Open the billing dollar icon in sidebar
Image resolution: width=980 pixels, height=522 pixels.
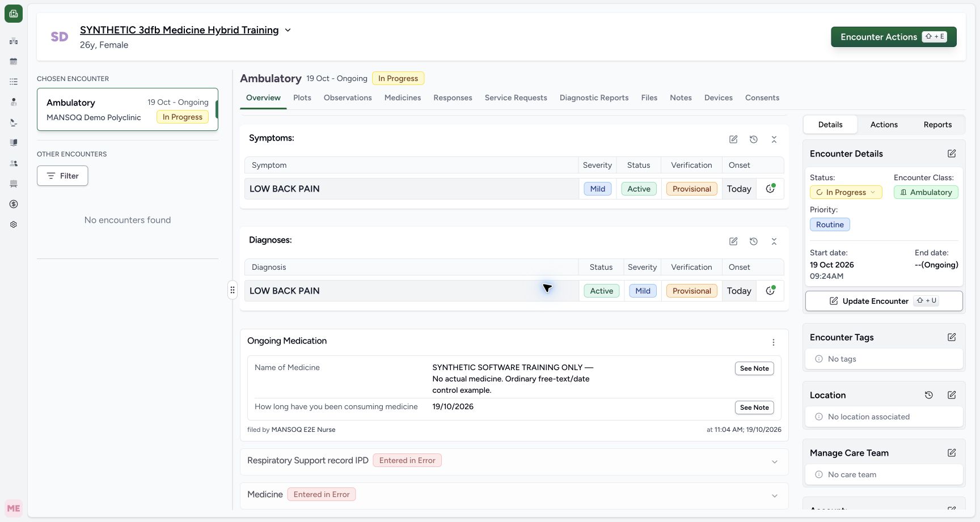click(x=14, y=204)
